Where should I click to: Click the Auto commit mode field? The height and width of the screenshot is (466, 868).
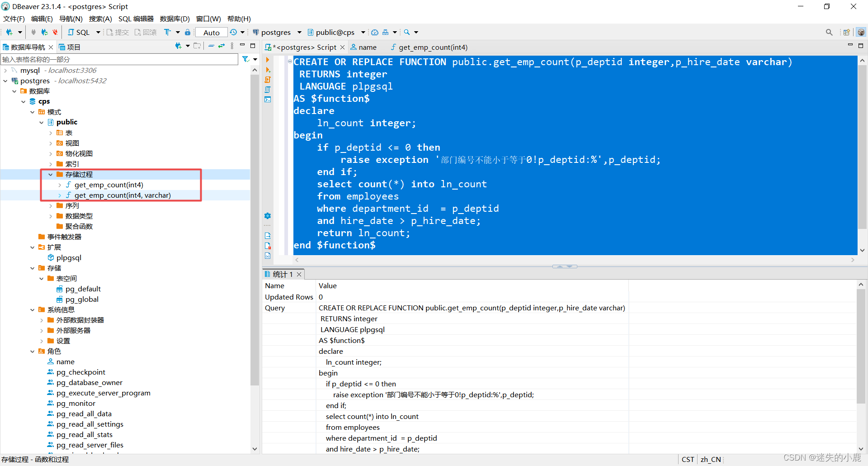pyautogui.click(x=212, y=33)
